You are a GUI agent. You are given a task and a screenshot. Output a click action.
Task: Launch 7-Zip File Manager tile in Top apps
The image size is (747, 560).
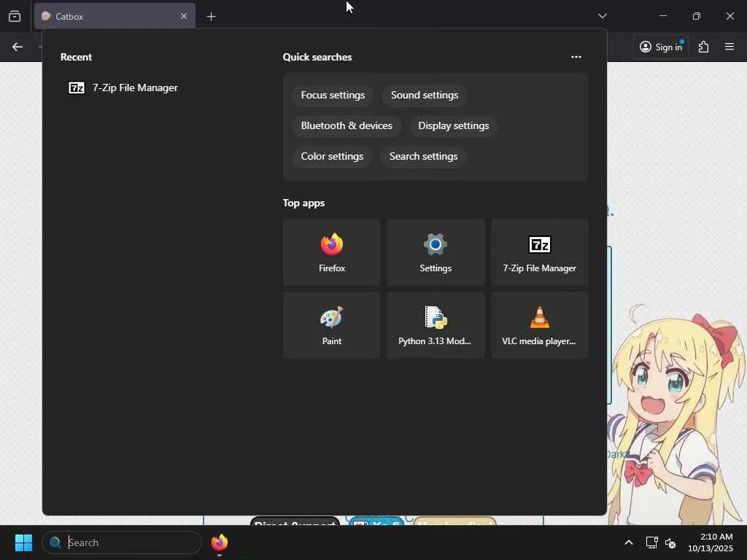tap(539, 252)
